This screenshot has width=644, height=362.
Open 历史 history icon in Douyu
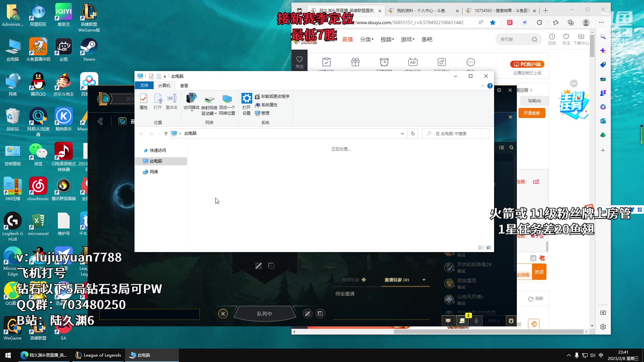[552, 39]
